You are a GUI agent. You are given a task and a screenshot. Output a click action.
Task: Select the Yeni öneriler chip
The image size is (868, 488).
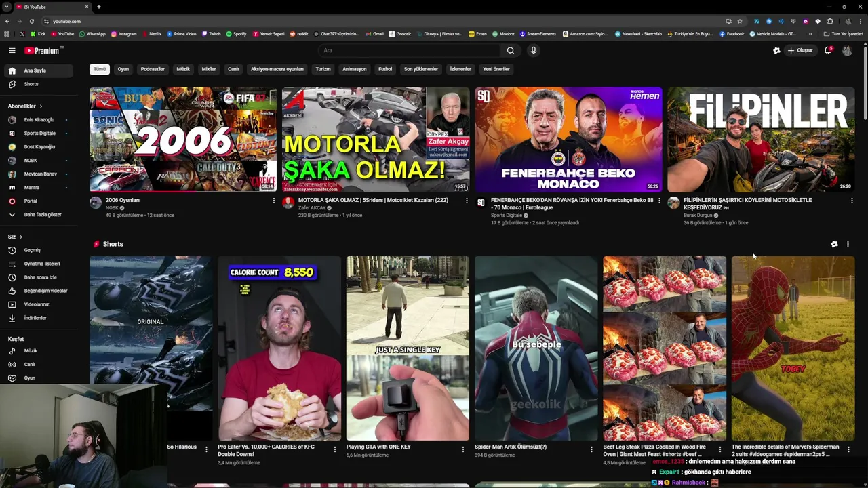tap(496, 69)
